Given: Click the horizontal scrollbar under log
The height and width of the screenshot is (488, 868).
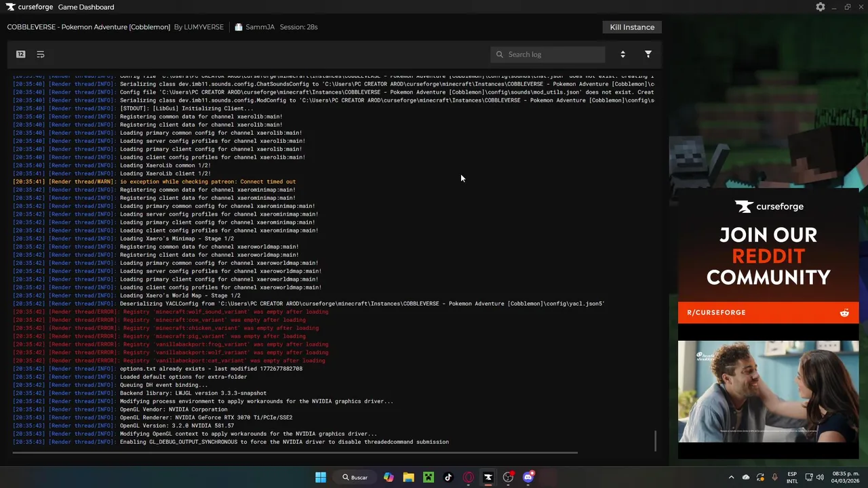Looking at the screenshot, I should pyautogui.click(x=295, y=453).
